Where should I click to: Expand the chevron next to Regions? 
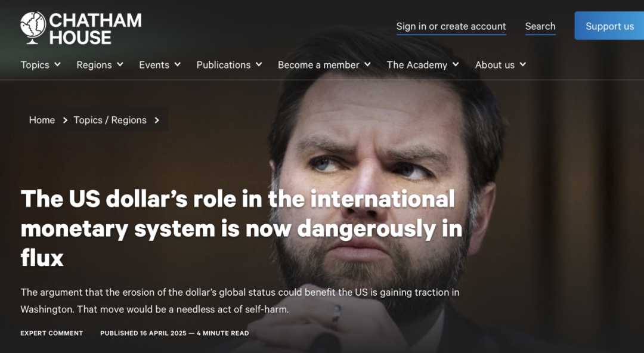[x=120, y=64]
